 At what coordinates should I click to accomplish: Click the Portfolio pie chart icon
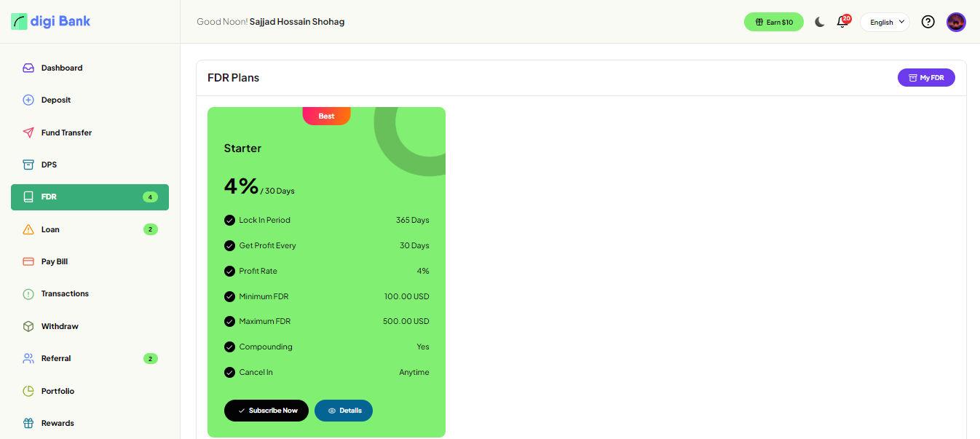28,391
